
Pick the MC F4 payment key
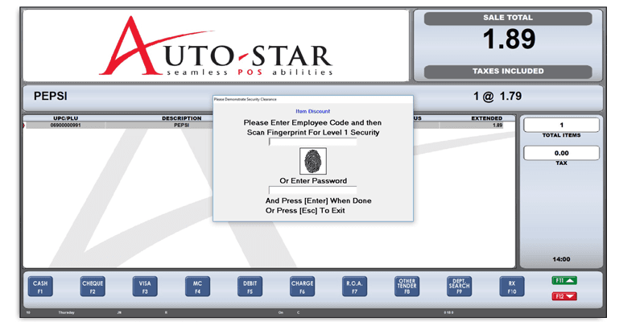197,287
